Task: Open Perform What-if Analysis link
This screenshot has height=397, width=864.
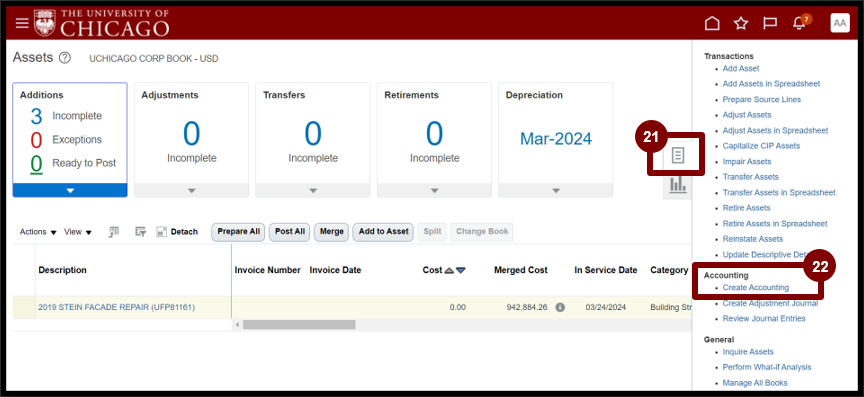Action: coord(766,367)
